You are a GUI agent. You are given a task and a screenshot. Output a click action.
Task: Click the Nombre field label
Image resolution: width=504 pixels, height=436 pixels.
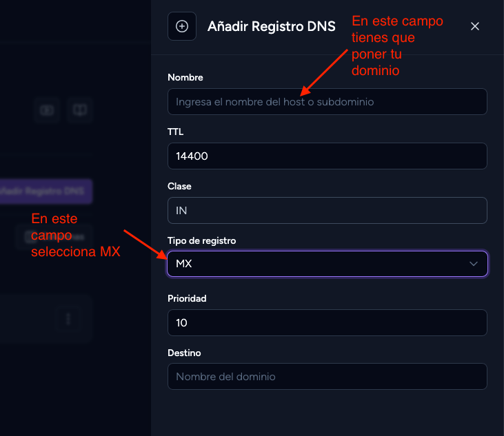(x=185, y=77)
